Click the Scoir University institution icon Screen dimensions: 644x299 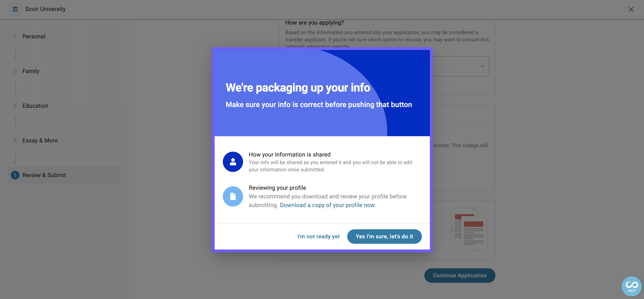tap(15, 9)
